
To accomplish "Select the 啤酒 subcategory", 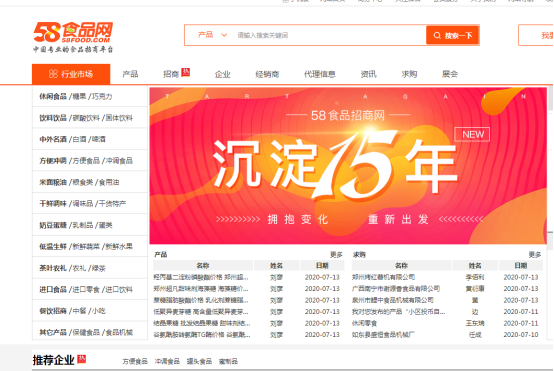I will tap(99, 139).
